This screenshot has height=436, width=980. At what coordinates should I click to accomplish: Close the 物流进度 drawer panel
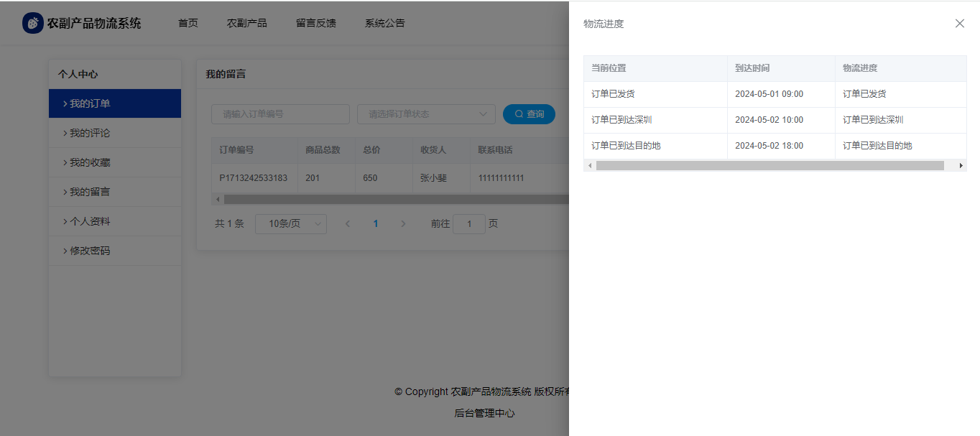959,24
